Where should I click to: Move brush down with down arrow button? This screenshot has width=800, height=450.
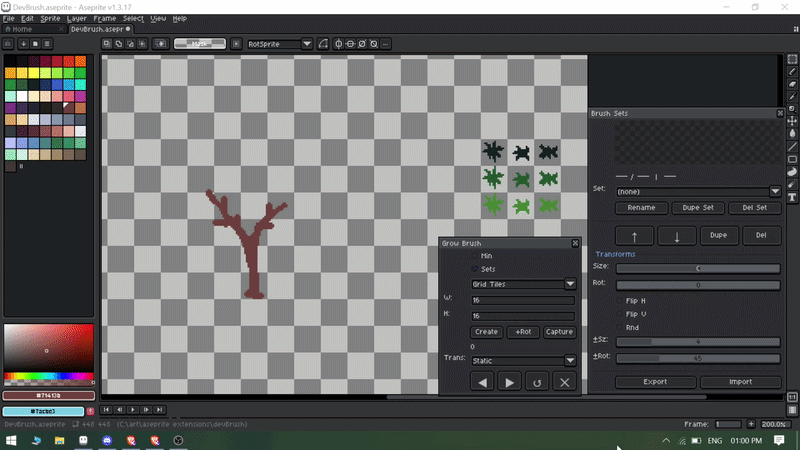point(677,236)
